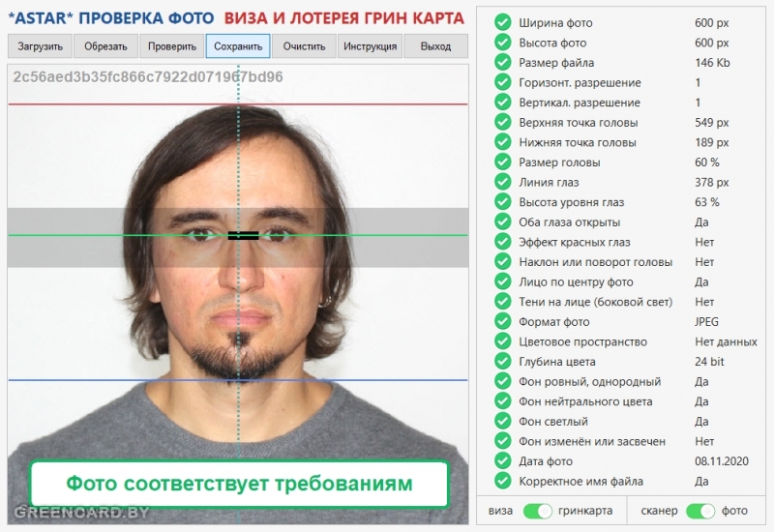
Task: Click the Фото соответствует требованиям banner
Action: click(x=239, y=483)
